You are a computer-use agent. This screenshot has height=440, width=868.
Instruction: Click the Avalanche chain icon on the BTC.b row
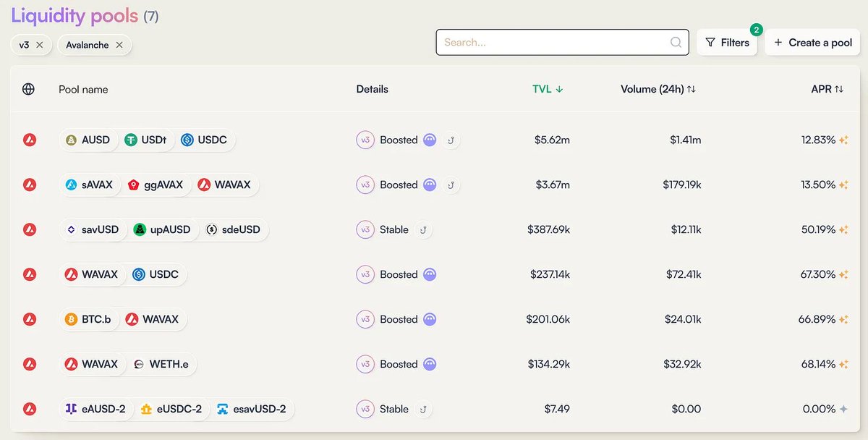30,319
